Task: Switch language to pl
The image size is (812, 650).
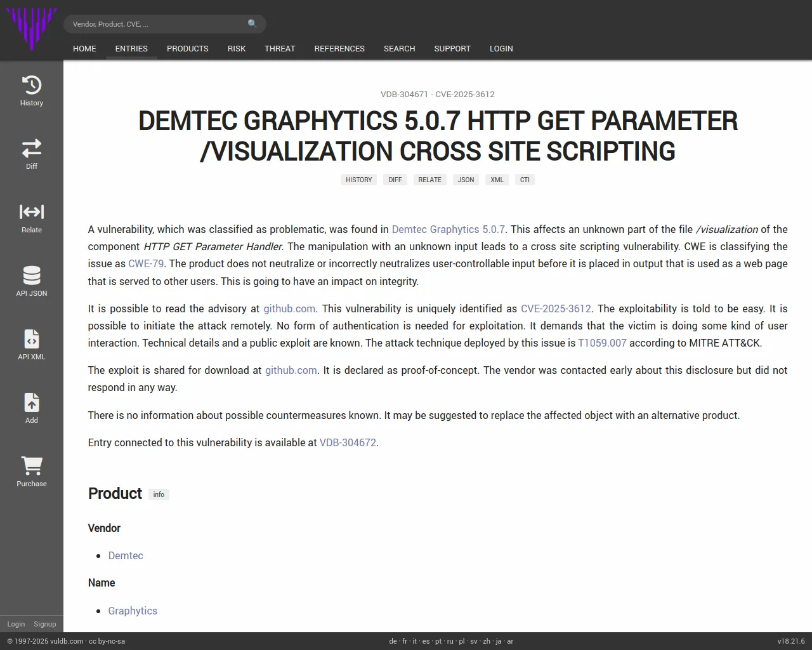Action: point(462,641)
